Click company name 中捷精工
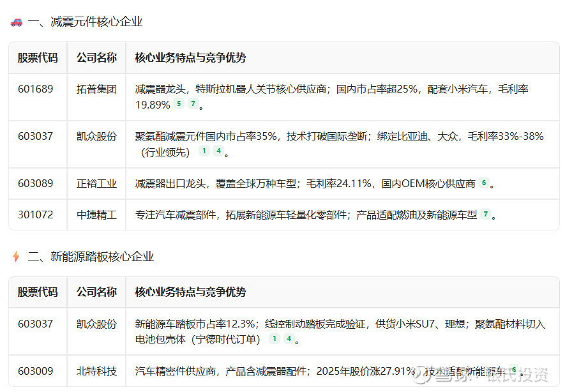 (96, 215)
